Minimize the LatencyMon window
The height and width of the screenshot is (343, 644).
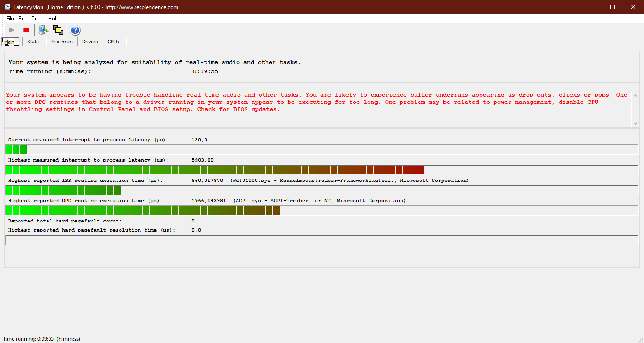(x=592, y=7)
